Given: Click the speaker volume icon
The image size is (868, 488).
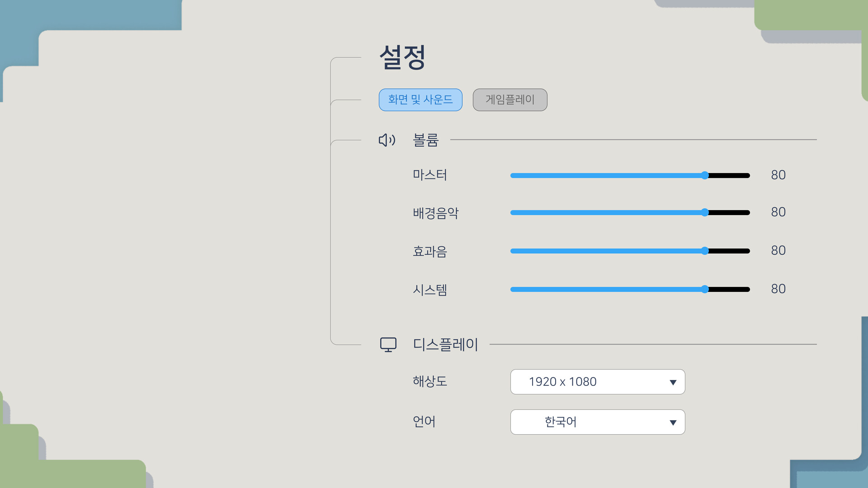Looking at the screenshot, I should 387,140.
